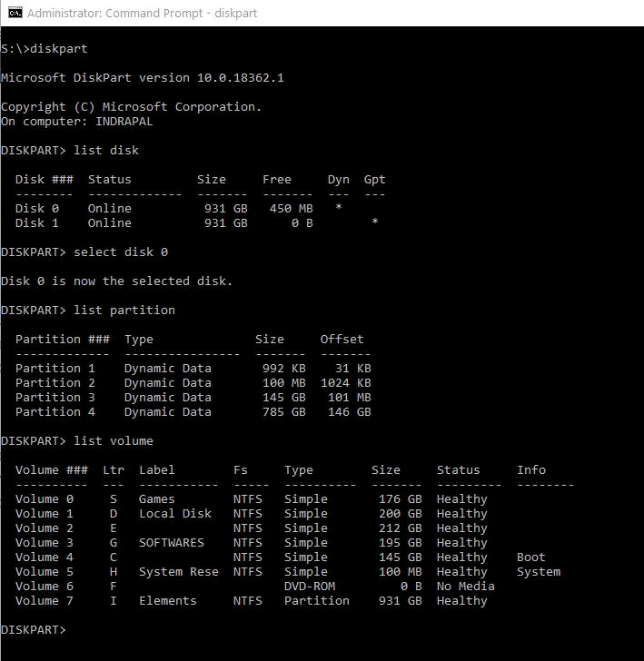This screenshot has height=661, width=644.
Task: Click the 'list partition' command line
Action: coord(88,311)
